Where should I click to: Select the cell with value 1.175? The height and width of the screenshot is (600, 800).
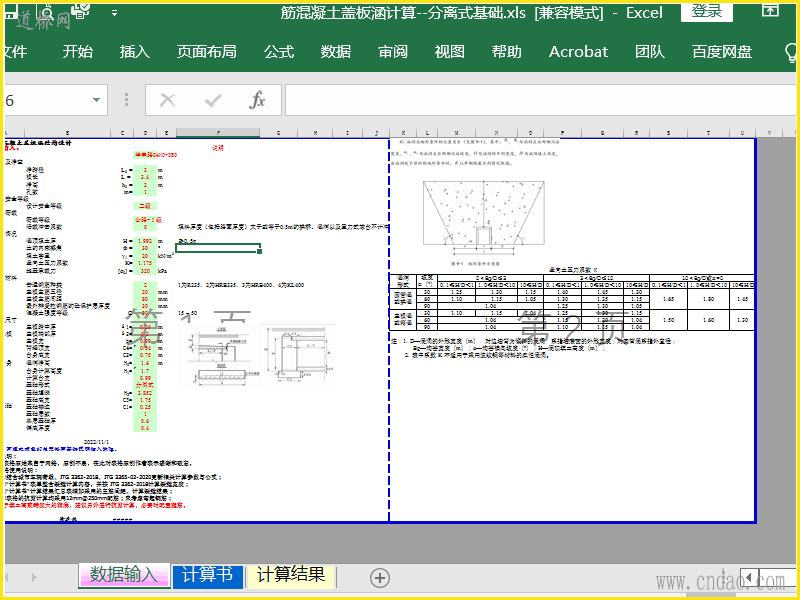pyautogui.click(x=145, y=263)
